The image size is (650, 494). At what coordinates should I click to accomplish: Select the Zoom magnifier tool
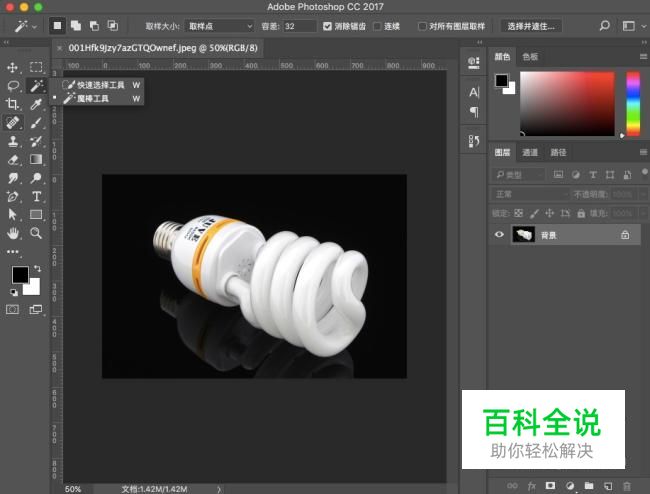point(36,233)
